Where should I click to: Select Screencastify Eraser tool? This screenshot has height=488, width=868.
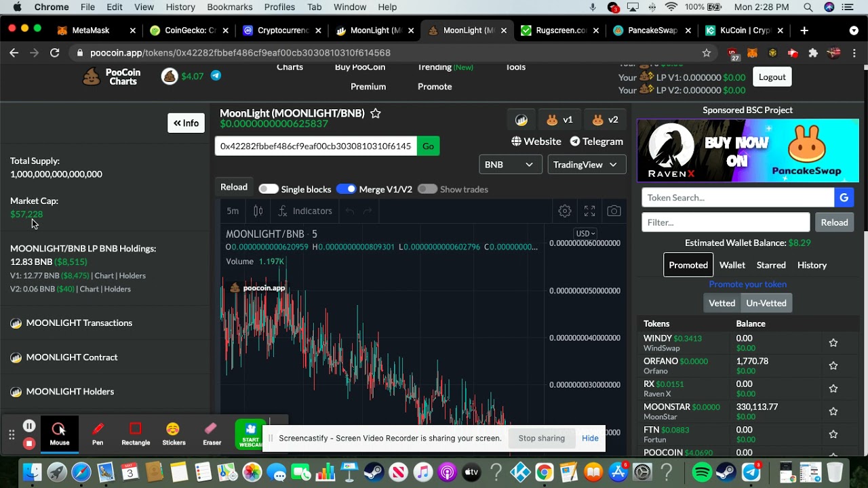click(212, 434)
